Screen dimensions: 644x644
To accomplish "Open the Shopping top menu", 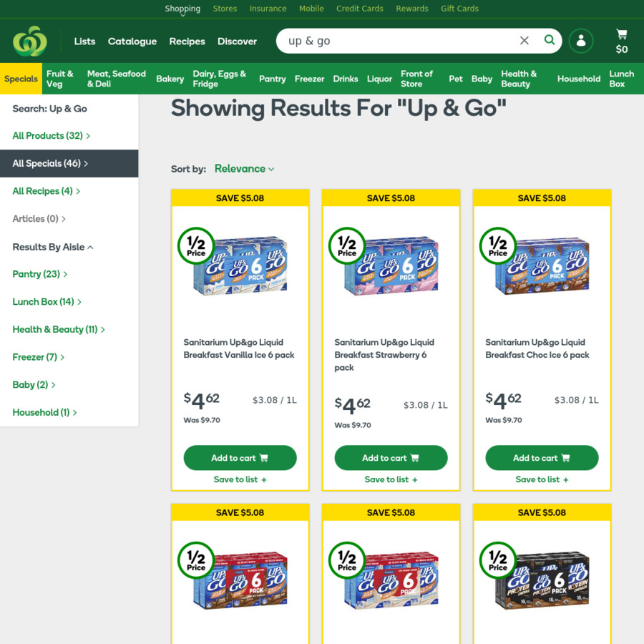I will 182,9.
